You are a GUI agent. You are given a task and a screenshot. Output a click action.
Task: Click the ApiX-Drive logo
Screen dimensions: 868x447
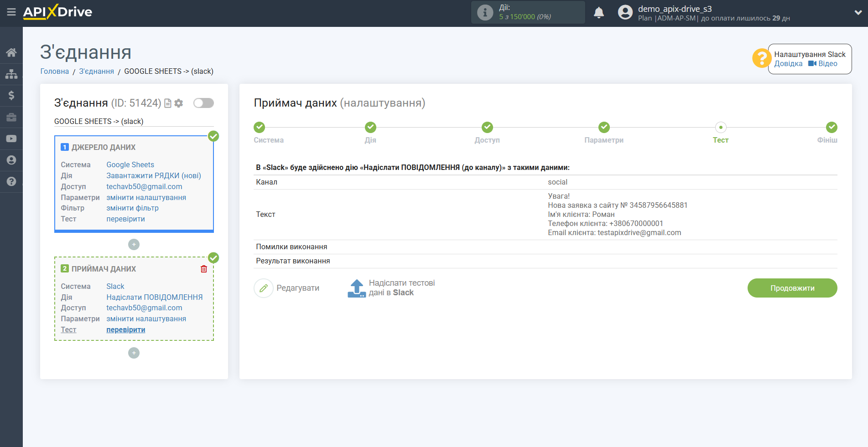click(x=57, y=12)
